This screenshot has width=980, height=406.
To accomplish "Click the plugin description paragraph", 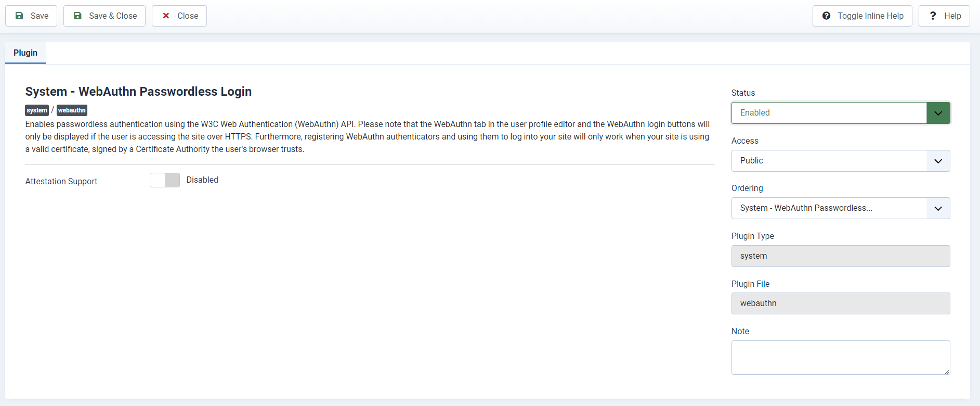I will 368,136.
